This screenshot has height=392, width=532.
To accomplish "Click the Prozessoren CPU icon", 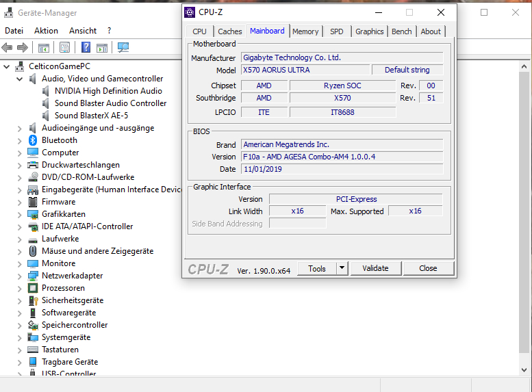I will pos(33,288).
